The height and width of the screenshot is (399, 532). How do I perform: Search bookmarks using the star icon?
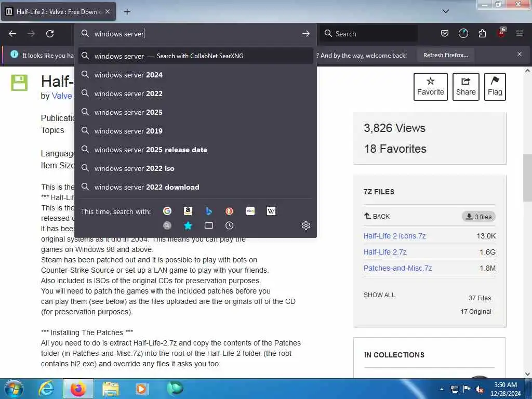pyautogui.click(x=188, y=225)
